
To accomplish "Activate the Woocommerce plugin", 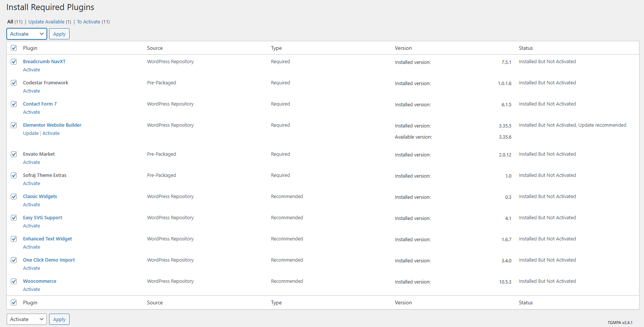I will (32, 289).
